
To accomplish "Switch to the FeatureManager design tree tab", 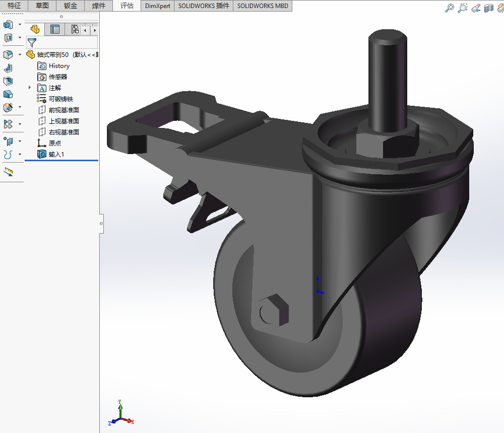I will coord(35,30).
